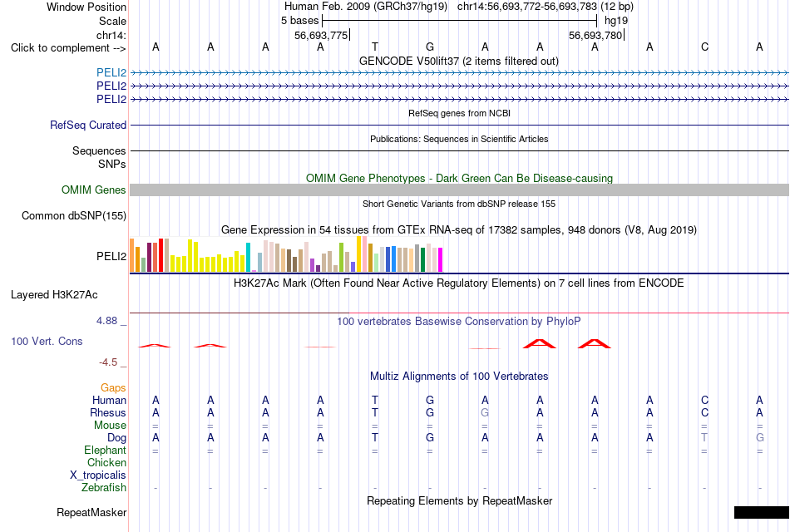Click the 'OMIM Gene Phenotypes' green title
Screen dimensions: 790x532
click(459, 178)
